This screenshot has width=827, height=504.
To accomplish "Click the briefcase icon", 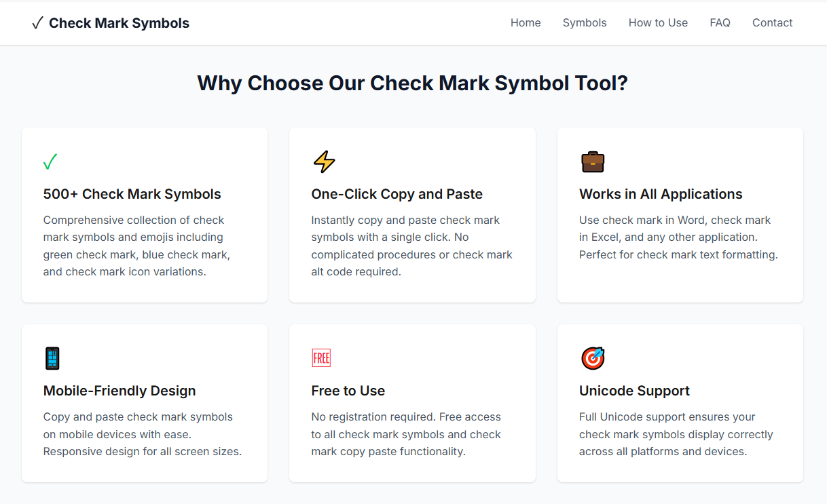I will (593, 162).
